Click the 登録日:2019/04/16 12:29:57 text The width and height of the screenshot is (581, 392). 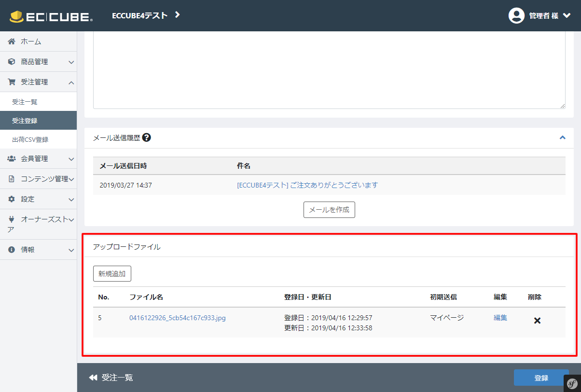328,318
